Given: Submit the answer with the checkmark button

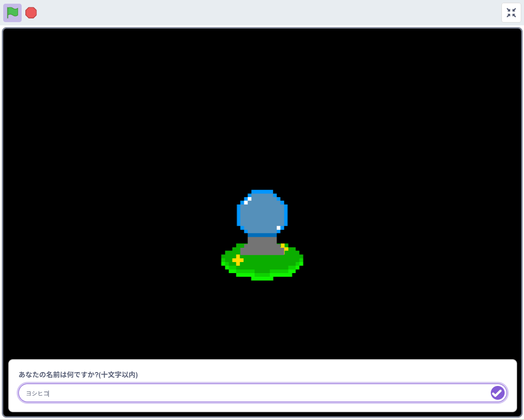Looking at the screenshot, I should click(497, 393).
